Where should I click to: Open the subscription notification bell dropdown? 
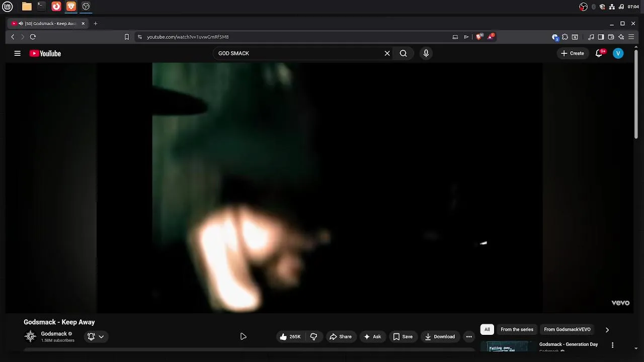(96, 337)
